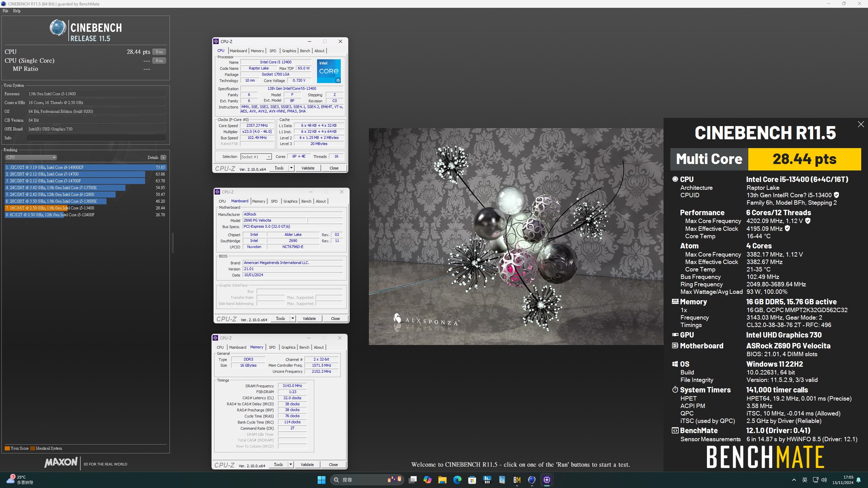The height and width of the screenshot is (488, 868).
Task: Switch input language indicator 英
Action: (805, 480)
